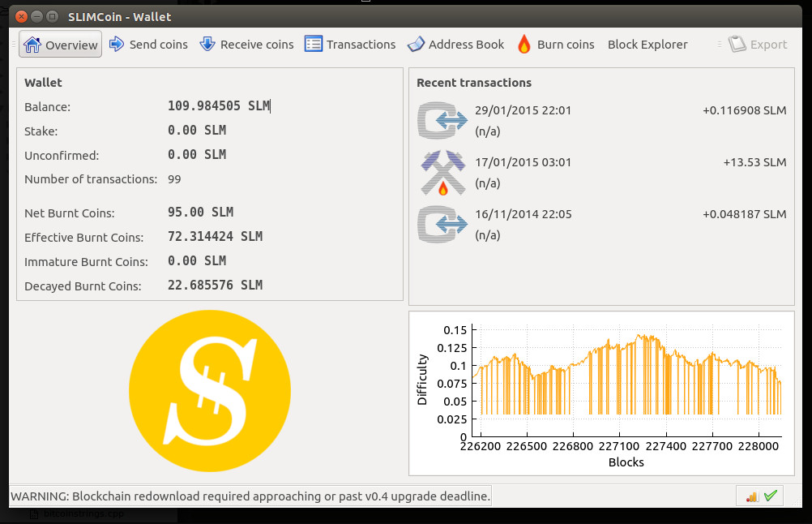812x524 pixels.
Task: Click the +0.116908 SLM transaction amount
Action: (744, 110)
